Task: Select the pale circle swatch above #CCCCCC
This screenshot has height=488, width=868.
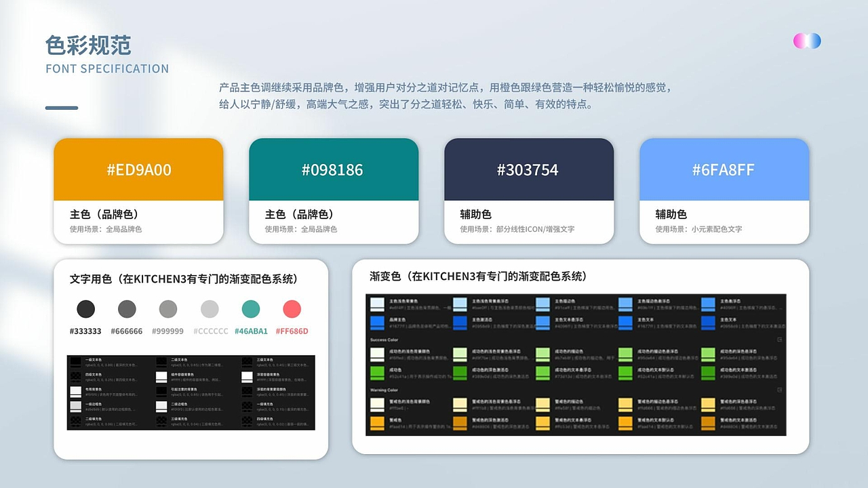Action: pos(210,309)
